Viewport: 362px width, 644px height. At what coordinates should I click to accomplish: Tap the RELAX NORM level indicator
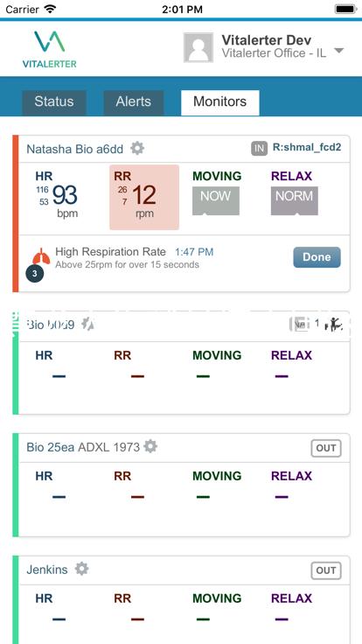pyautogui.click(x=295, y=201)
